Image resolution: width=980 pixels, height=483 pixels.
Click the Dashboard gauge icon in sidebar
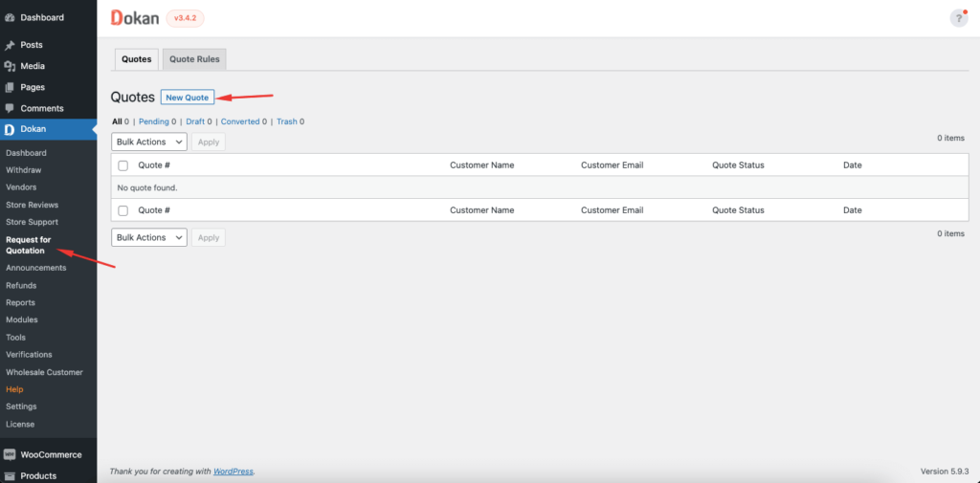pyautogui.click(x=10, y=17)
